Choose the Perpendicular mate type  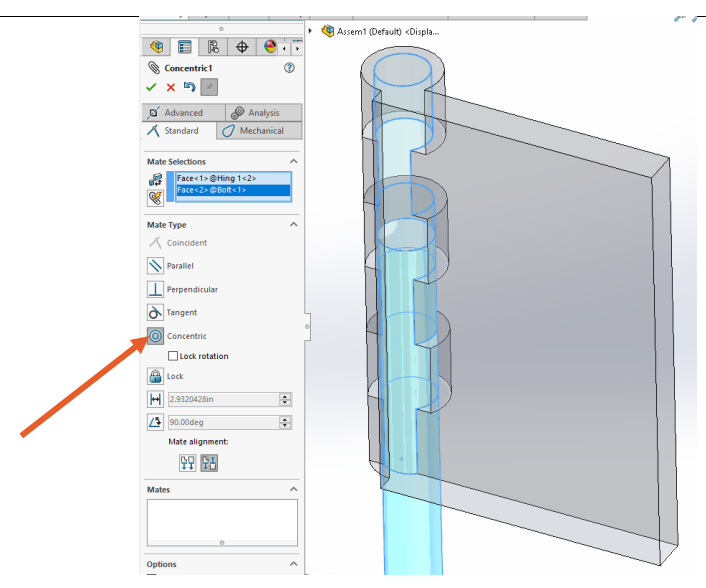(x=155, y=289)
